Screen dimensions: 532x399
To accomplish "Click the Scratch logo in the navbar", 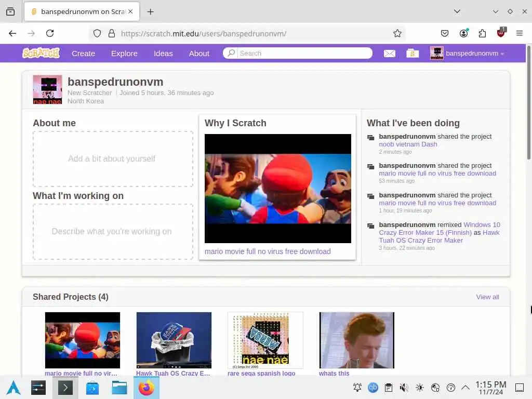I will pos(41,54).
